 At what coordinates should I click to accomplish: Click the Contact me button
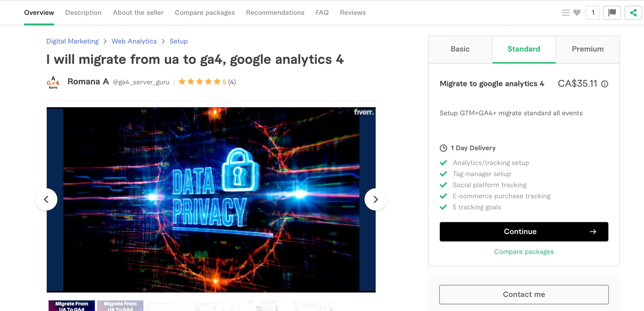[524, 294]
